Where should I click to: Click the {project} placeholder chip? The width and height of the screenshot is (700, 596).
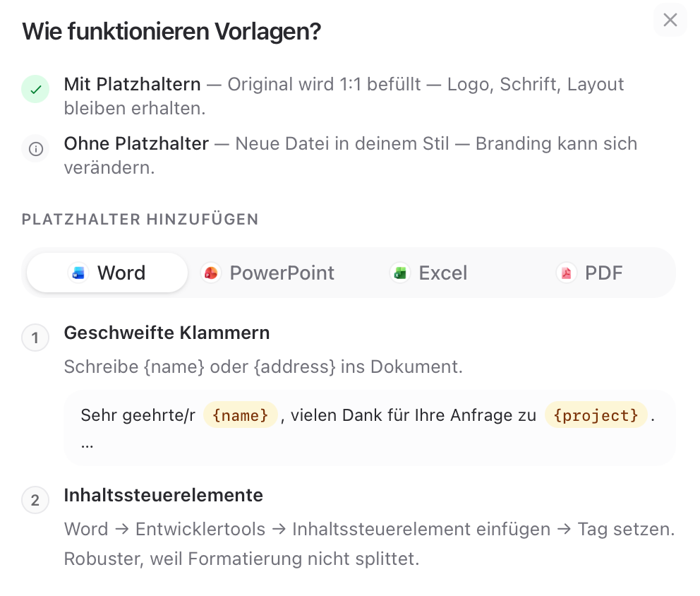[596, 415]
